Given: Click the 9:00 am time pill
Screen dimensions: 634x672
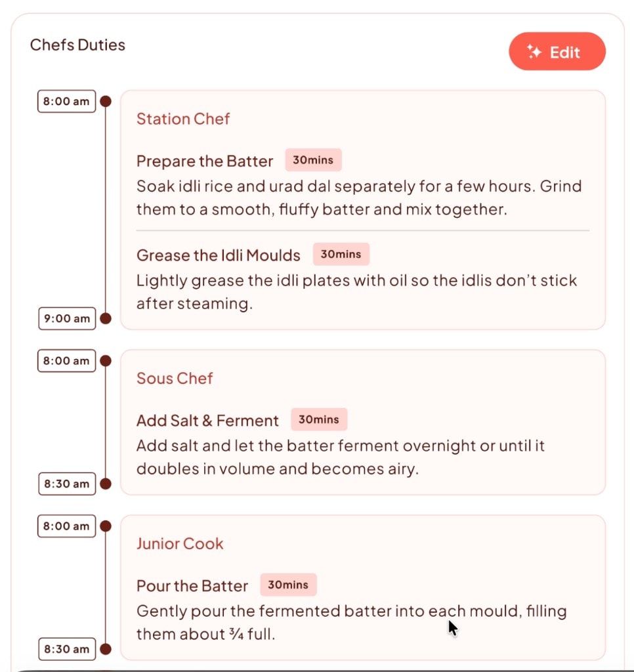Looking at the screenshot, I should (66, 319).
